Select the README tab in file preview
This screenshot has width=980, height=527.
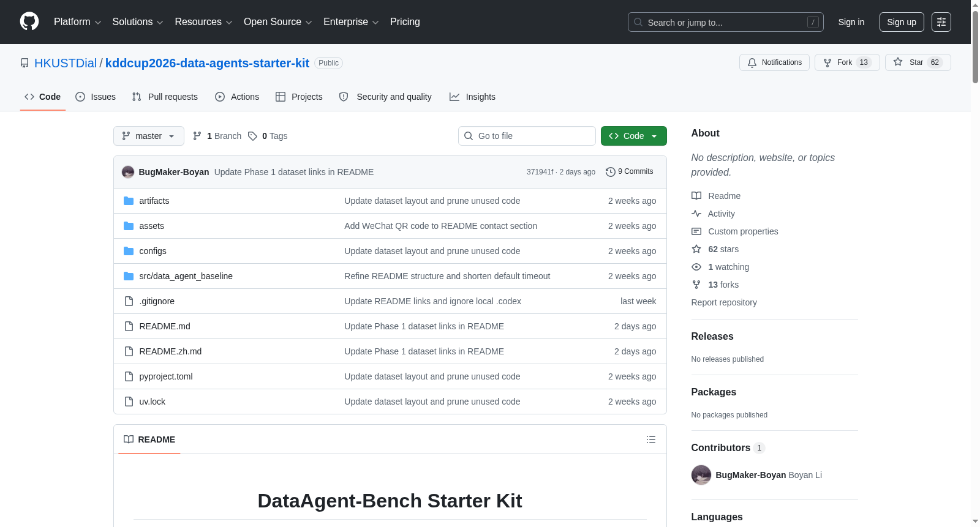click(x=149, y=439)
